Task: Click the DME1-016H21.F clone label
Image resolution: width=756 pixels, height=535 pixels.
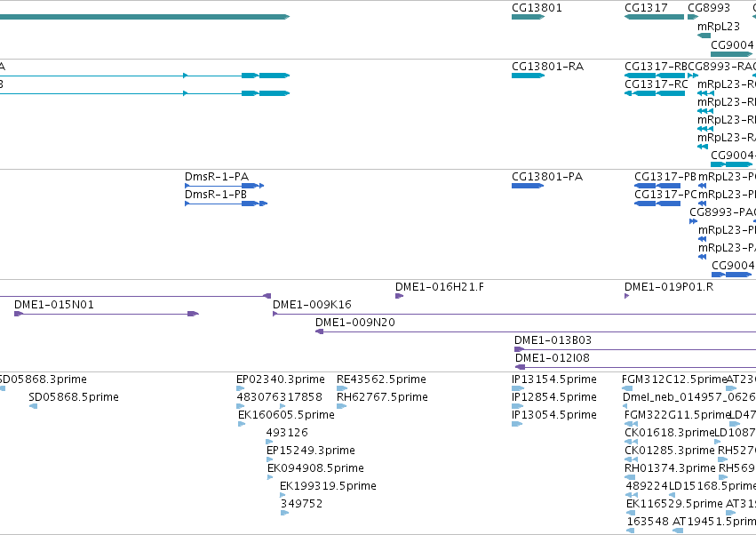Action: click(439, 287)
